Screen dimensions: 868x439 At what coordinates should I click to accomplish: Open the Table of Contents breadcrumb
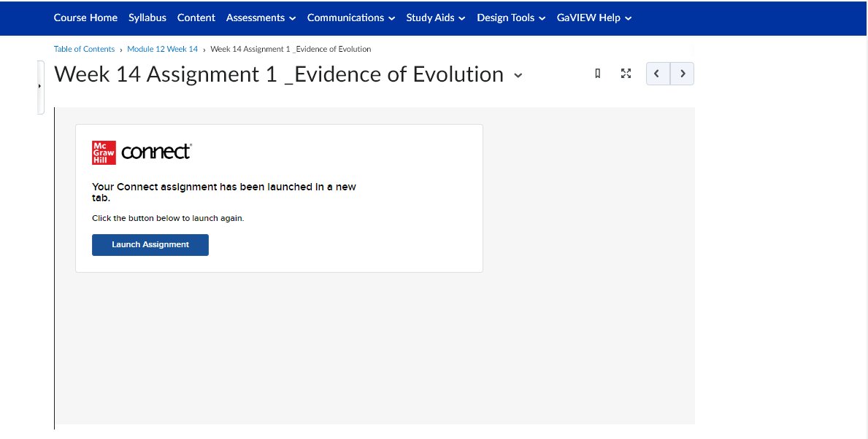84,49
